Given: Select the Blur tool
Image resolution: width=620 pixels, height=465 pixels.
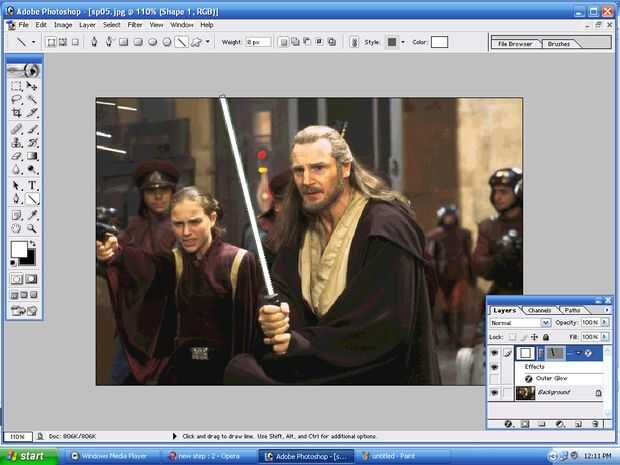Looking at the screenshot, I should click(x=16, y=169).
